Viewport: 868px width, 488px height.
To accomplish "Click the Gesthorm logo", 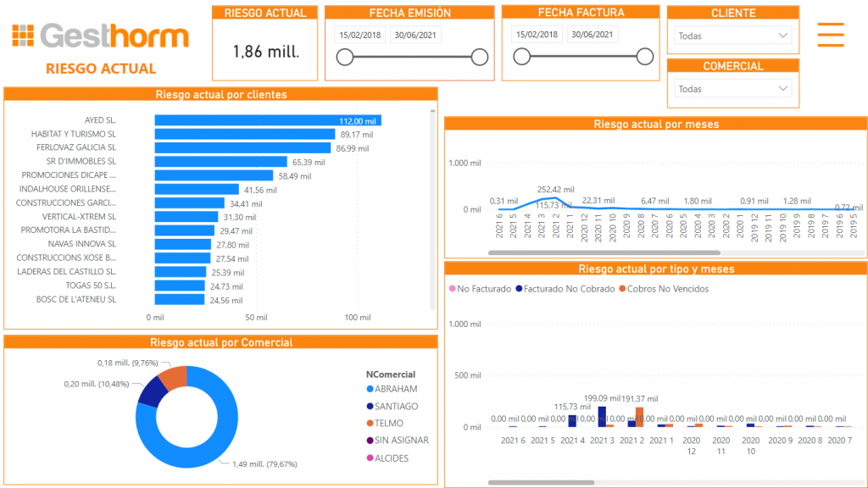I will pyautogui.click(x=100, y=36).
